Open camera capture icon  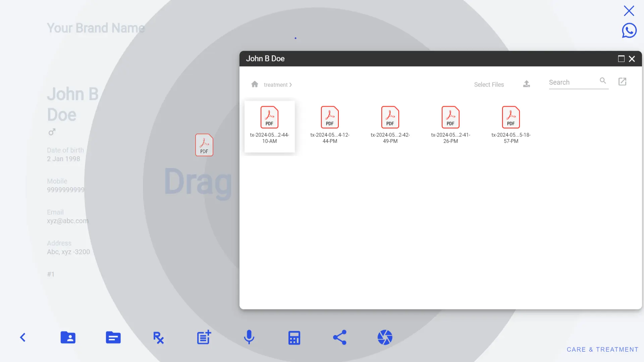(x=384, y=338)
